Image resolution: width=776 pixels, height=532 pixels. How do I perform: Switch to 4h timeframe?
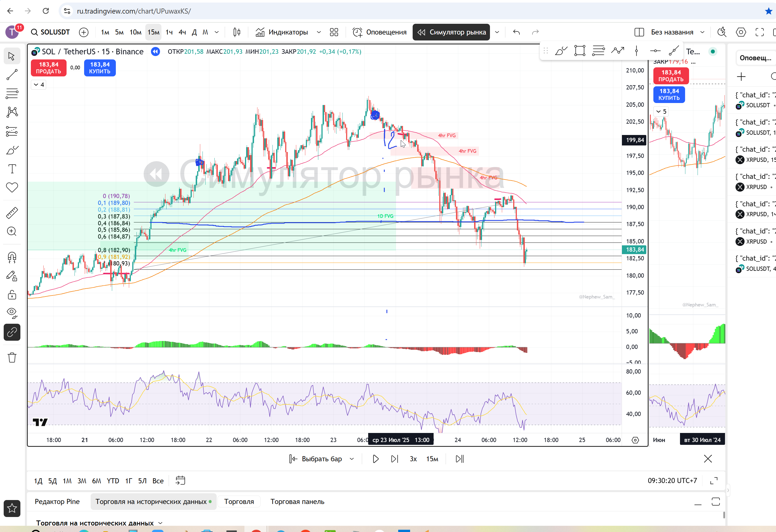(x=182, y=32)
